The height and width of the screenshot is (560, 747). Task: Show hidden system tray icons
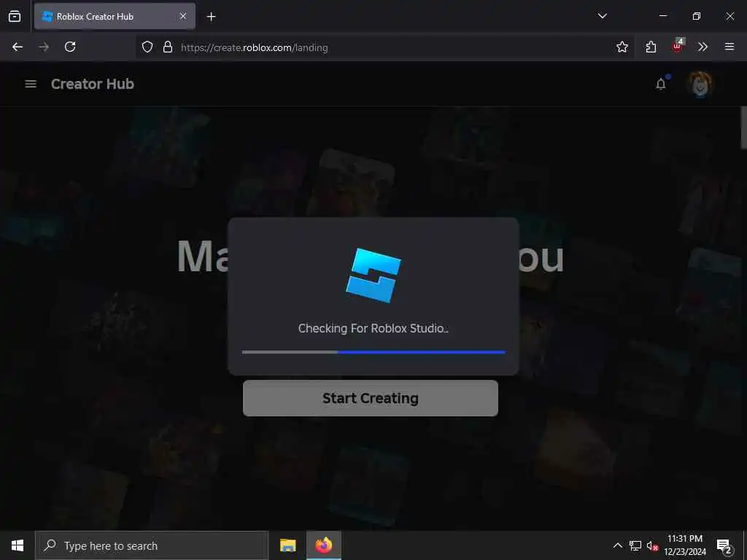pos(617,545)
